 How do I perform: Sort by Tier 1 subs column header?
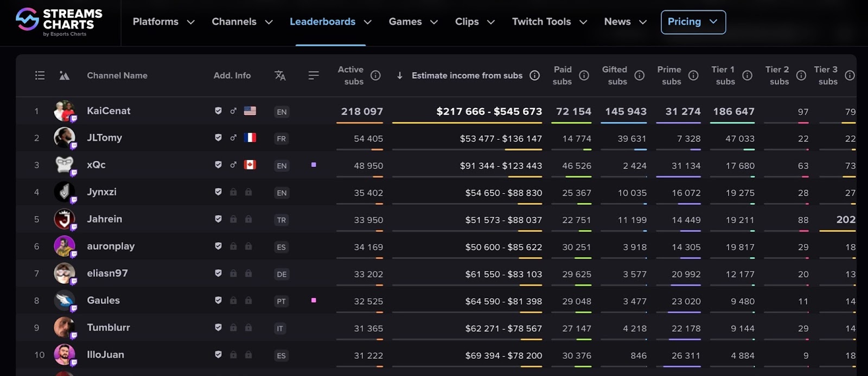723,75
